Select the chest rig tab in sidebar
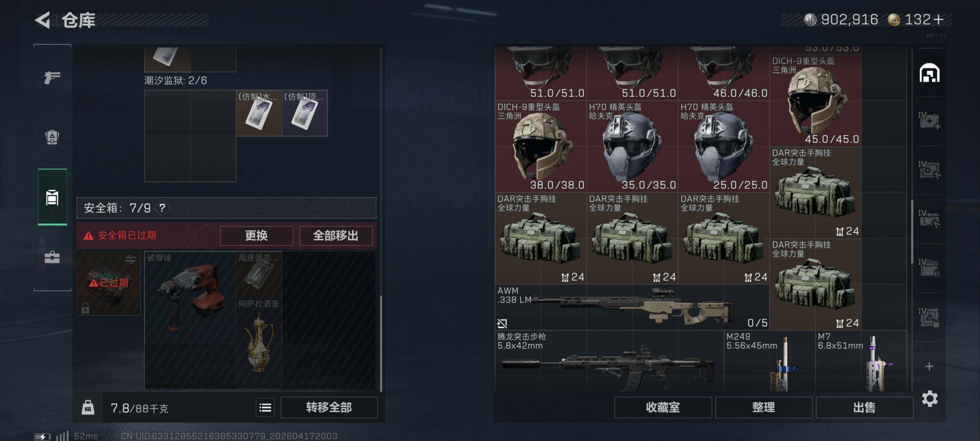 [52, 197]
